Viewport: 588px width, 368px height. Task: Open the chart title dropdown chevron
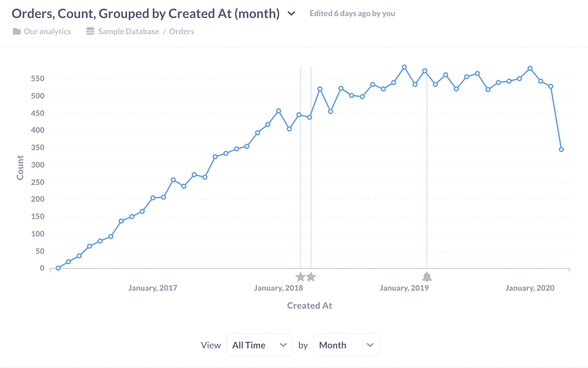point(291,14)
